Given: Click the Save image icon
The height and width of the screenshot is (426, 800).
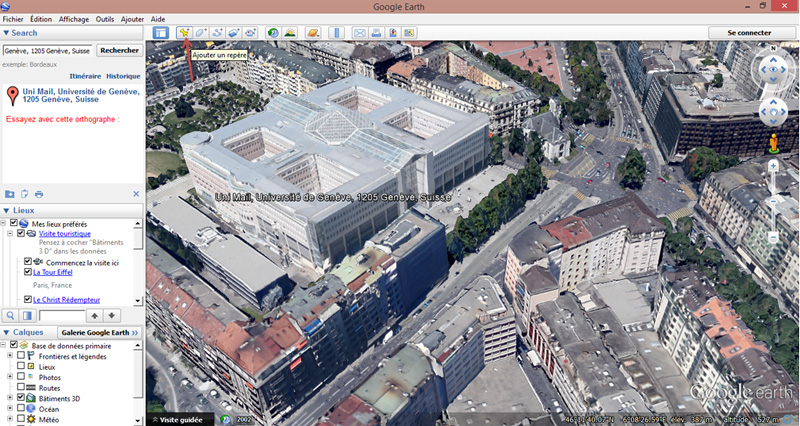Looking at the screenshot, I should [392, 33].
